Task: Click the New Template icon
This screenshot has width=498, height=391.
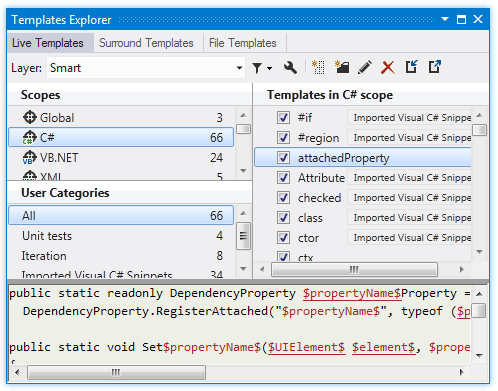Action: (318, 67)
